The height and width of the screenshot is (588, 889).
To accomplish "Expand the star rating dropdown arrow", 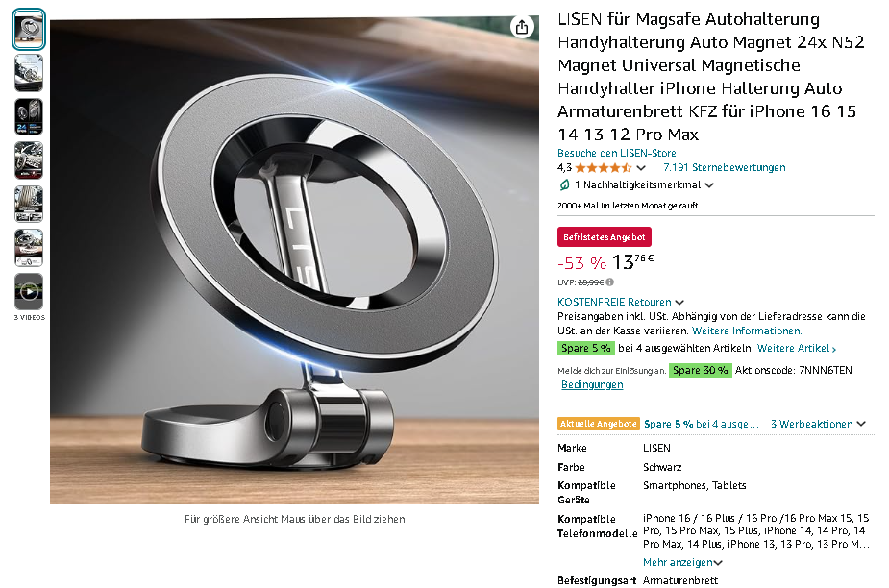I will tap(641, 168).
